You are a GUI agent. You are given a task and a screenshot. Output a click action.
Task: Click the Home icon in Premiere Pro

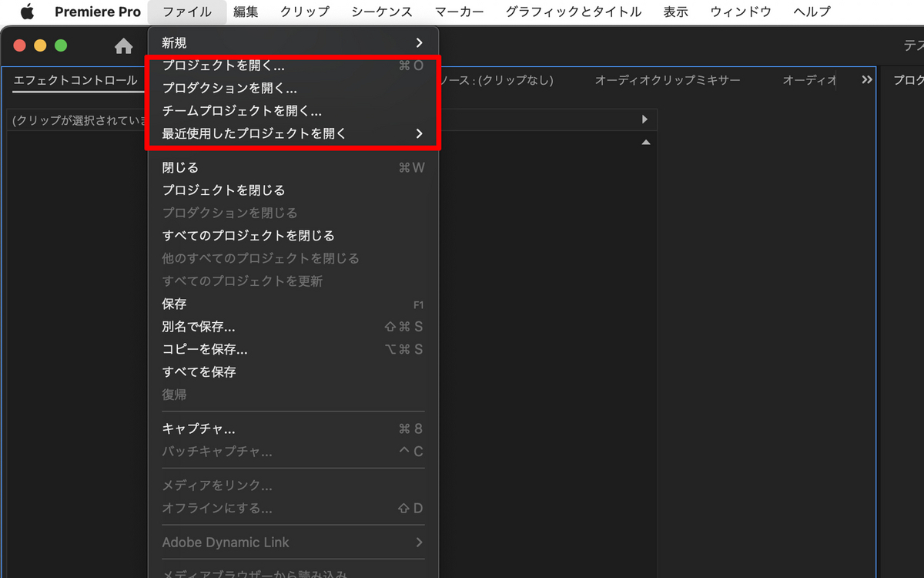[x=123, y=46]
